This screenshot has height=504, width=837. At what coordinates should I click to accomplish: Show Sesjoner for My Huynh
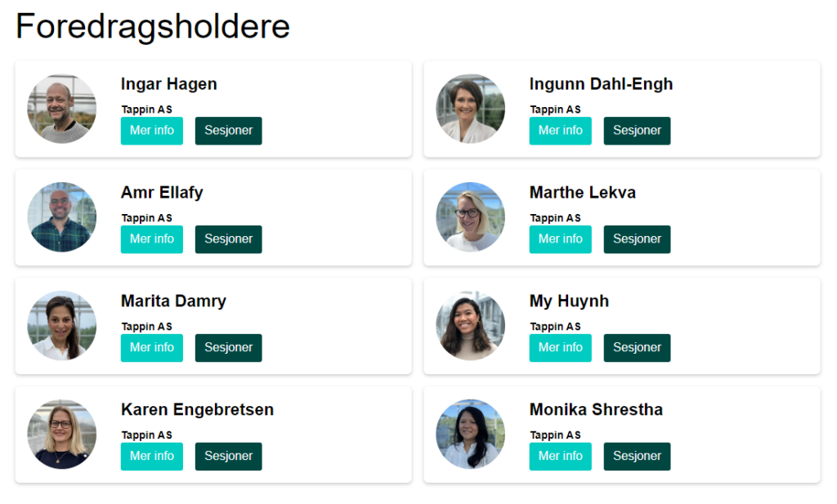pyautogui.click(x=637, y=348)
